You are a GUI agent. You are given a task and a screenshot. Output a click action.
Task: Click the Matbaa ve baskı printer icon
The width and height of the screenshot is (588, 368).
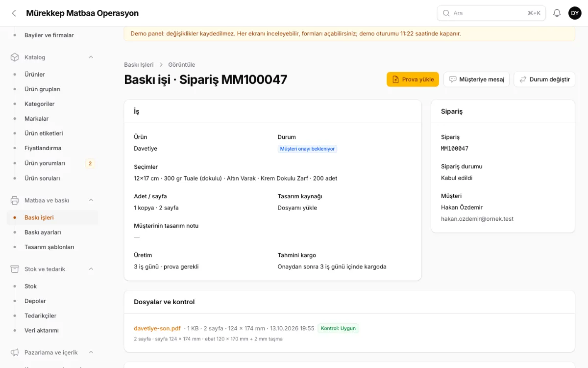pyautogui.click(x=15, y=200)
